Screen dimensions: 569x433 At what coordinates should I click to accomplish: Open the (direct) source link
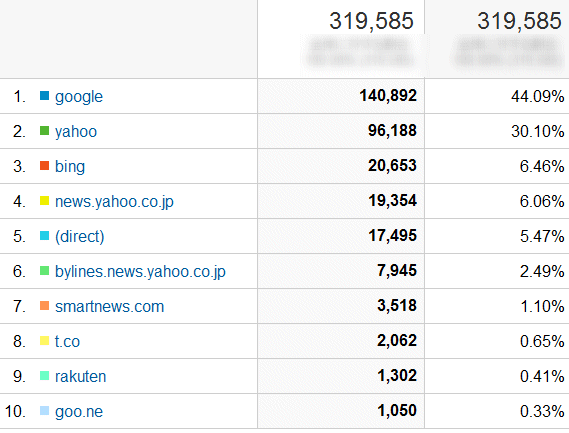(79, 237)
